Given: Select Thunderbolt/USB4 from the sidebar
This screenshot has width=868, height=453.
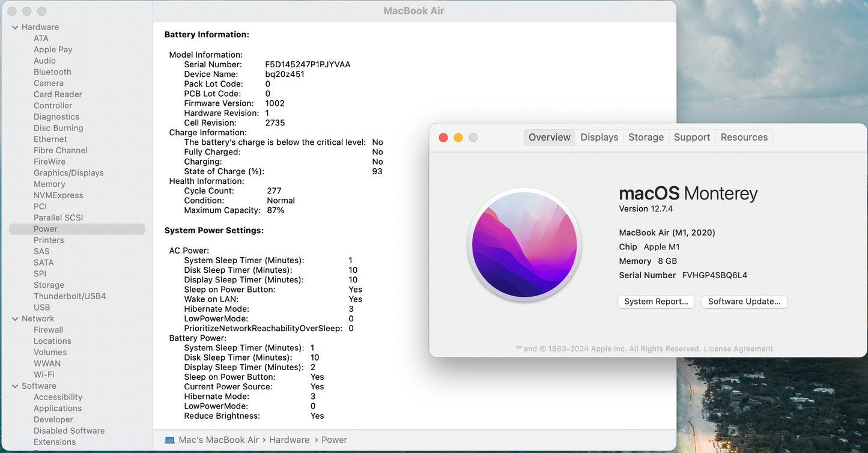Looking at the screenshot, I should (x=70, y=296).
